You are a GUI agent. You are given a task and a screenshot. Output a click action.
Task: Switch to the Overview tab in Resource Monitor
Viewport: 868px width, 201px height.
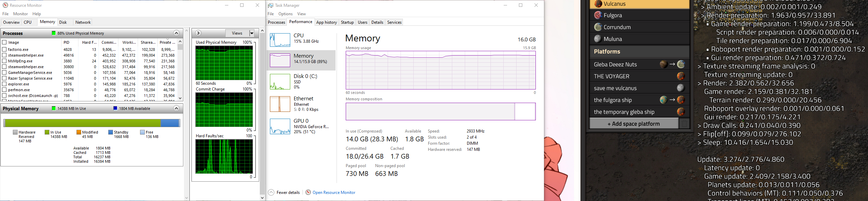pos(11,22)
